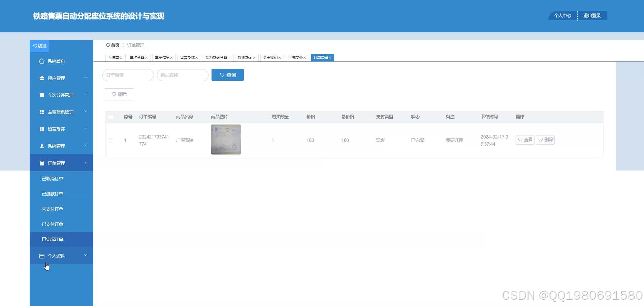Expand the 用户管理 menu chevron
Screen dimensions: 644x306
pyautogui.click(x=86, y=78)
